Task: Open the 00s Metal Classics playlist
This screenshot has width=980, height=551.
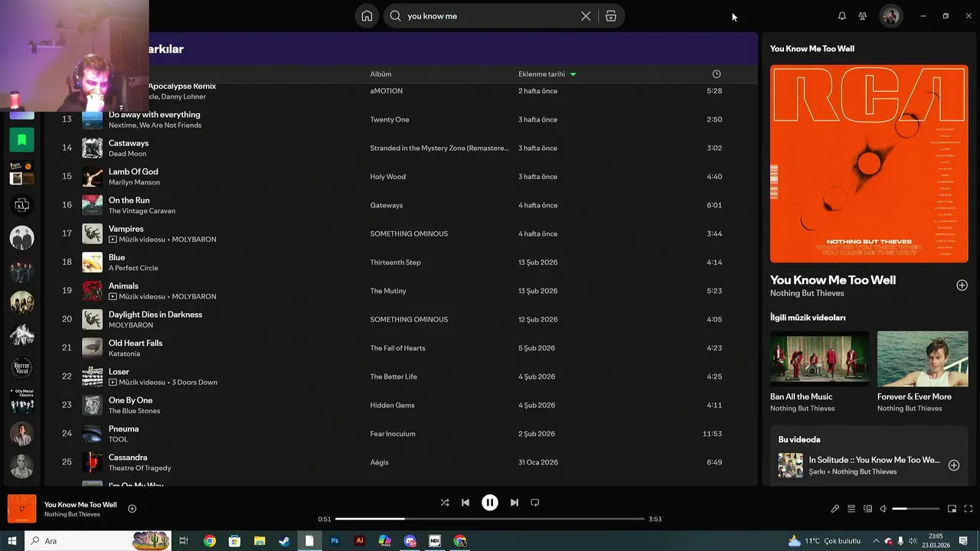Action: 21,401
